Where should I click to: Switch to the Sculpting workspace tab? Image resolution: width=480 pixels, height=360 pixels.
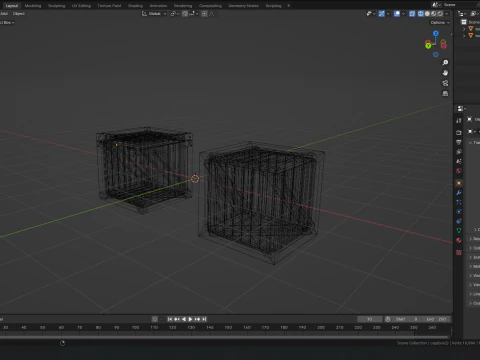point(56,6)
